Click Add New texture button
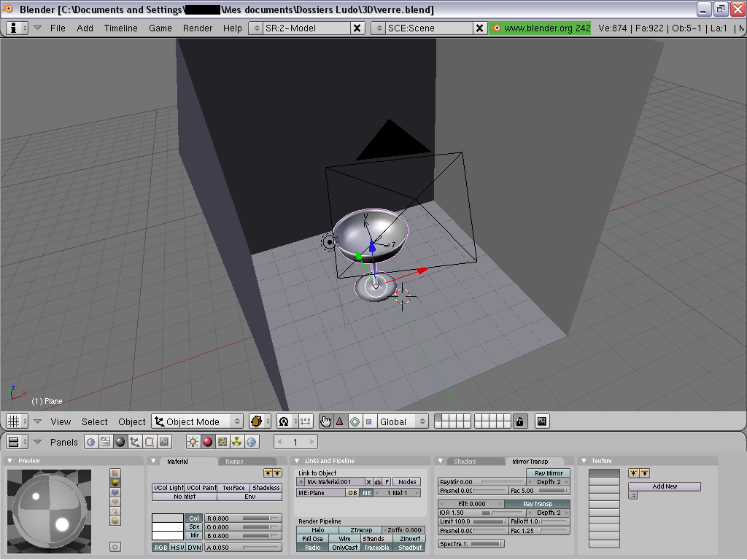The height and width of the screenshot is (560, 747). [665, 486]
